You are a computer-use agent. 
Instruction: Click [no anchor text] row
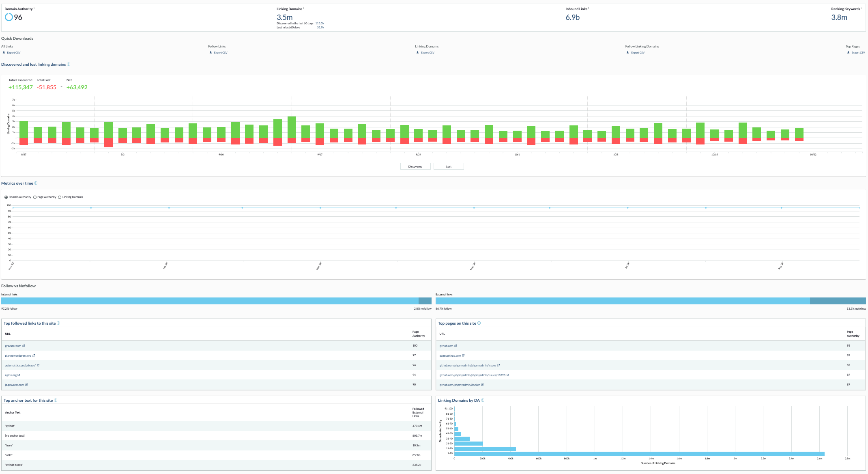click(x=216, y=436)
